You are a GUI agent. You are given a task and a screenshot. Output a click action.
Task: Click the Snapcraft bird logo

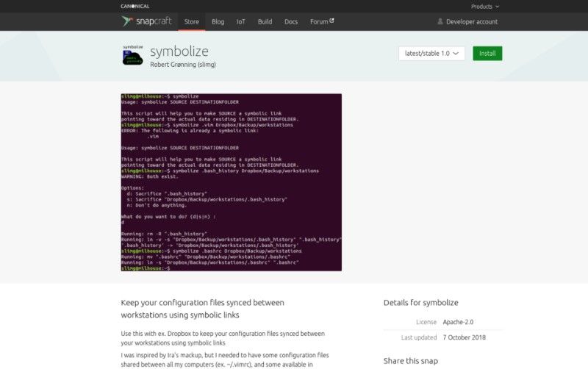pyautogui.click(x=128, y=21)
